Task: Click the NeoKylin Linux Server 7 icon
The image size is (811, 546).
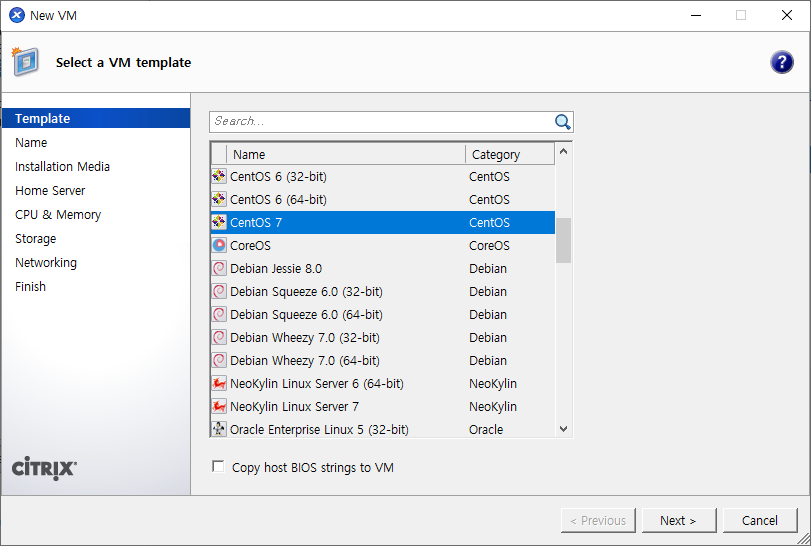Action: [x=219, y=406]
